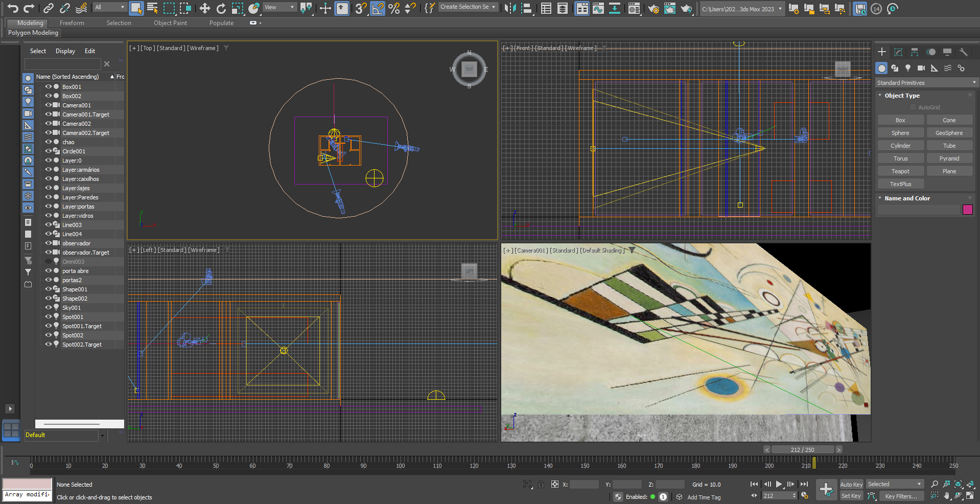
Task: Expand the selection filter All dropdown
Action: 109,7
